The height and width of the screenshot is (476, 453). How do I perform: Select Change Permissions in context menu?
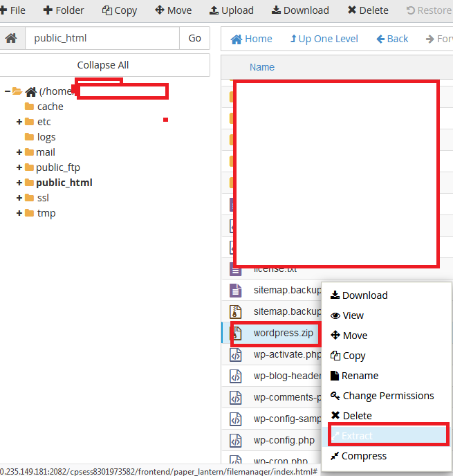pyautogui.click(x=388, y=396)
